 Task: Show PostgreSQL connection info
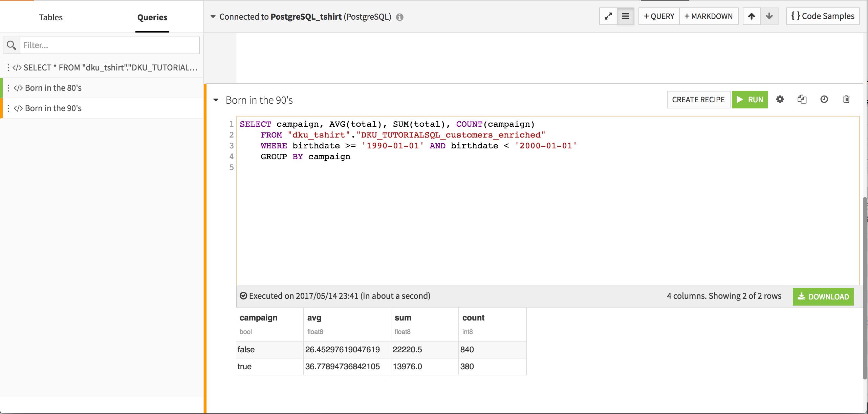tap(399, 17)
